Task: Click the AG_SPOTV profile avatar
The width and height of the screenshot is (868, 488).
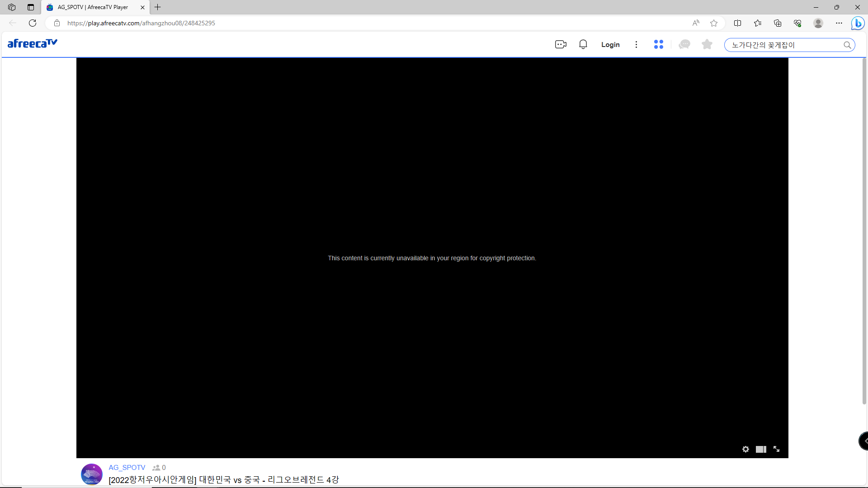Action: (x=92, y=474)
